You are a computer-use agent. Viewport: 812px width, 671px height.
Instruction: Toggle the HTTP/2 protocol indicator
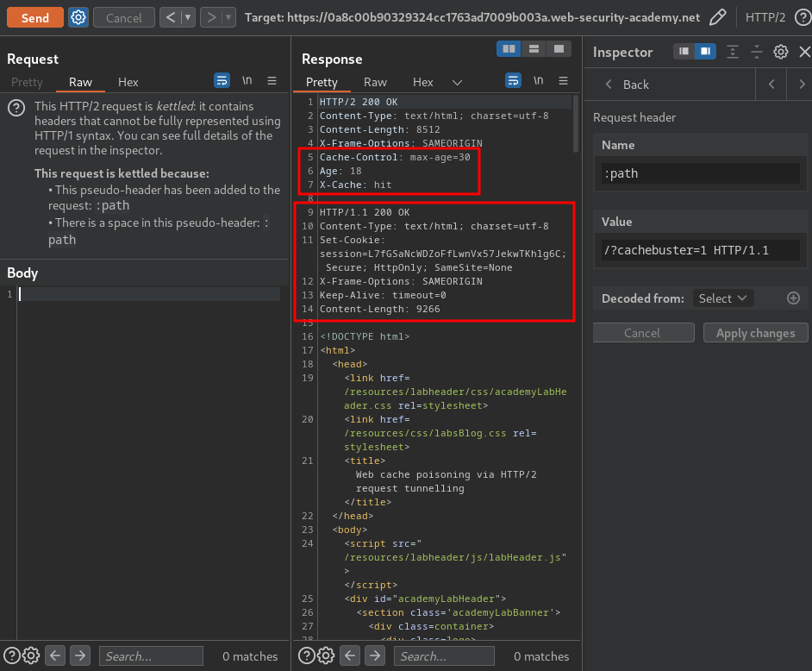click(765, 17)
